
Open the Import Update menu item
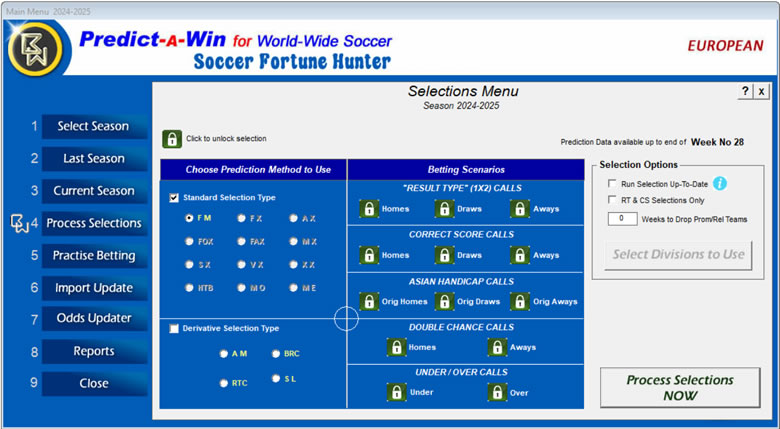tap(95, 288)
